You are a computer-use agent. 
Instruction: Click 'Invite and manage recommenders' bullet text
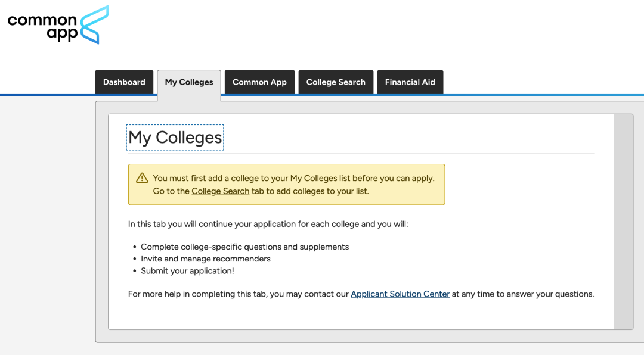205,259
